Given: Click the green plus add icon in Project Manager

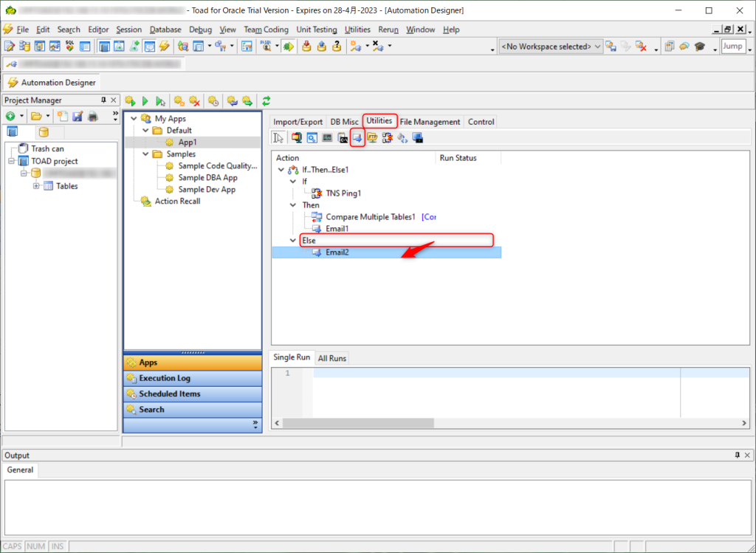Looking at the screenshot, I should pos(10,116).
